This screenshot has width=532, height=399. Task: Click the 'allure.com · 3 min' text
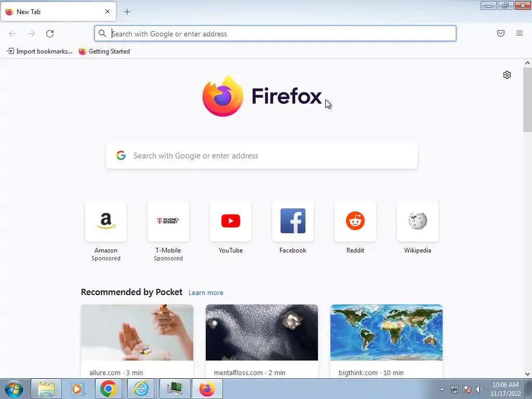click(116, 373)
